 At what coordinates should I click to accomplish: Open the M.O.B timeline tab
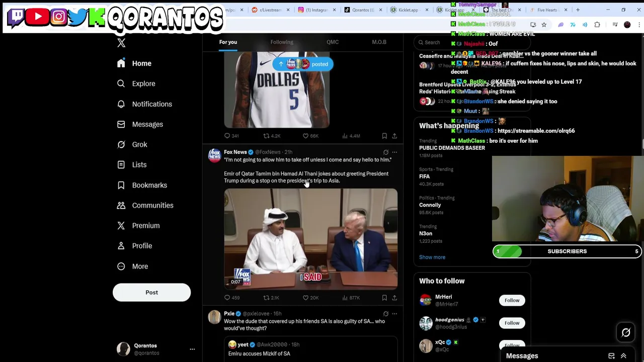(379, 42)
